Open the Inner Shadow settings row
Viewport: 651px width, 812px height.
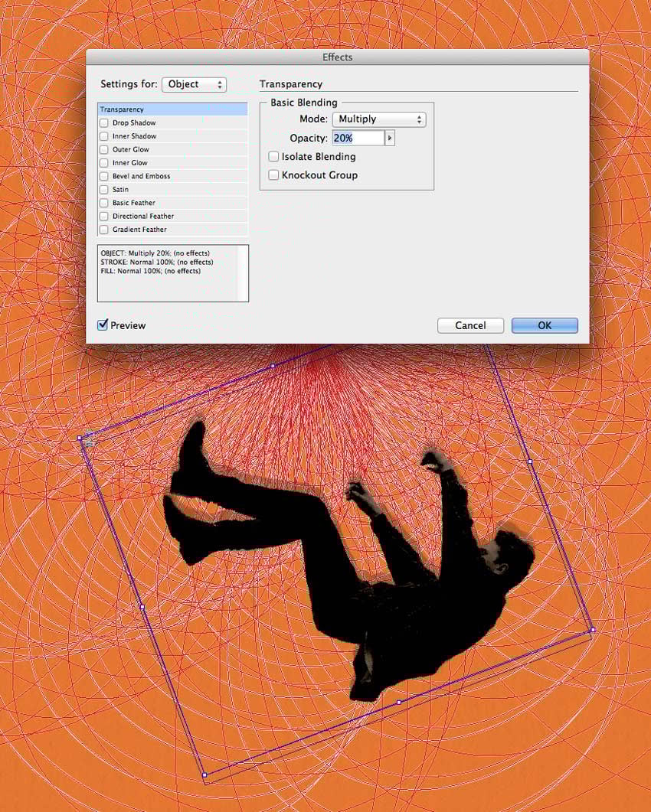pyautogui.click(x=172, y=136)
